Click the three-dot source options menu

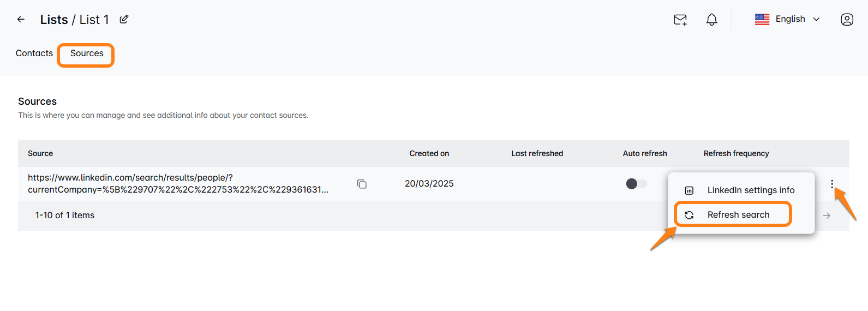click(832, 184)
